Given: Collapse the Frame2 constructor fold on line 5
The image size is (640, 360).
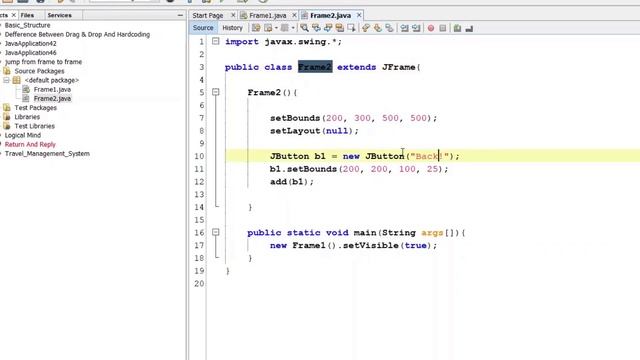Looking at the screenshot, I should (216, 92).
